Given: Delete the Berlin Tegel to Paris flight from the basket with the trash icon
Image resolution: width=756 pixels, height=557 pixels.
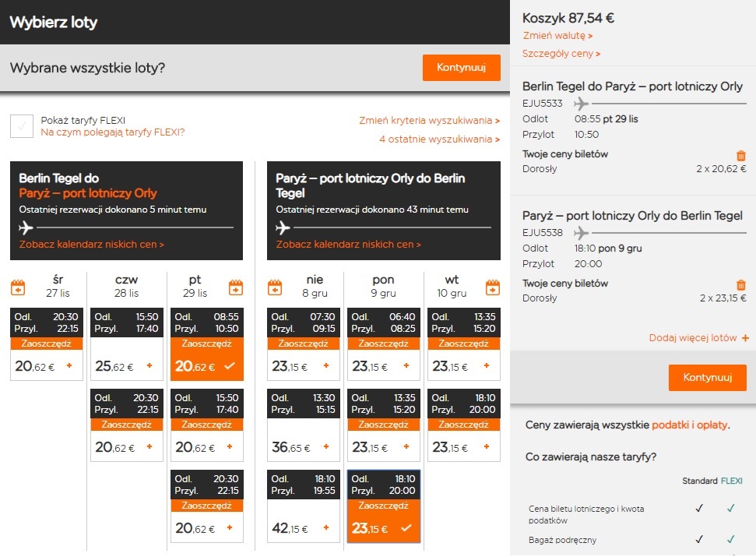Looking at the screenshot, I should pos(741,155).
